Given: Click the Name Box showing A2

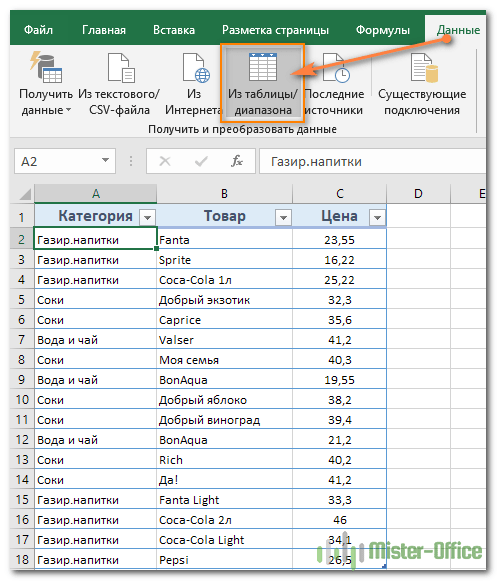Looking at the screenshot, I should click(x=65, y=161).
